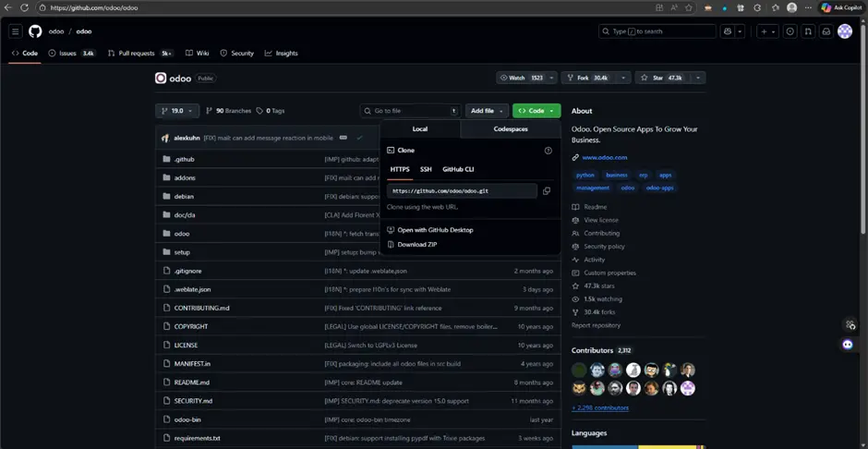This screenshot has width=868, height=449.
Task: Open the pull requests icon in top header
Action: [x=808, y=31]
